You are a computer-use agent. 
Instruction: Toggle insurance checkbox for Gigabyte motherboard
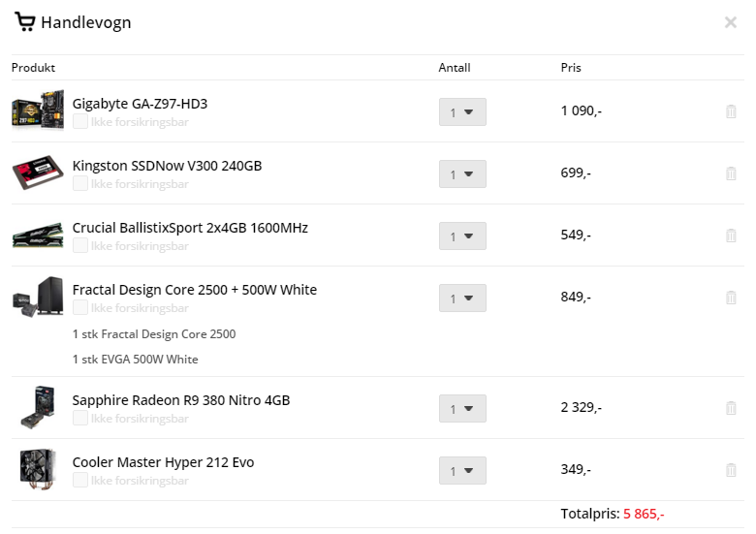(80, 121)
